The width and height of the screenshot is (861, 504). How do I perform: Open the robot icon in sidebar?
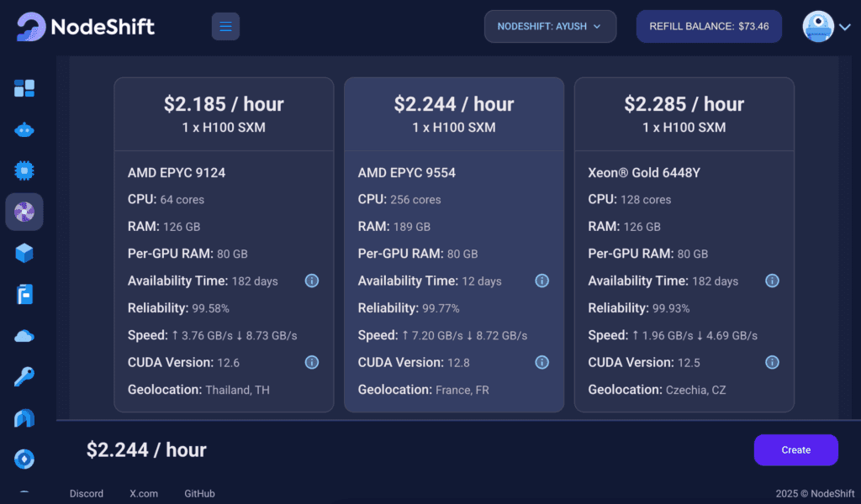(24, 130)
